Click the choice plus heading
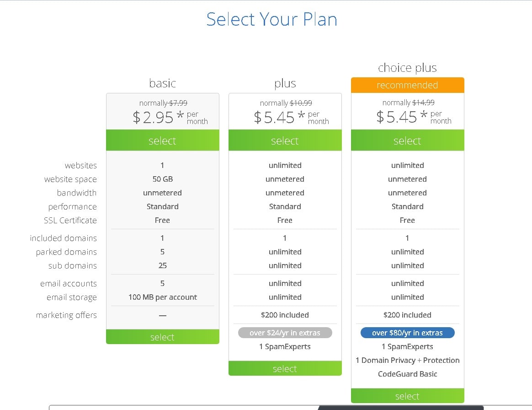Image resolution: width=532 pixels, height=410 pixels. [x=407, y=68]
